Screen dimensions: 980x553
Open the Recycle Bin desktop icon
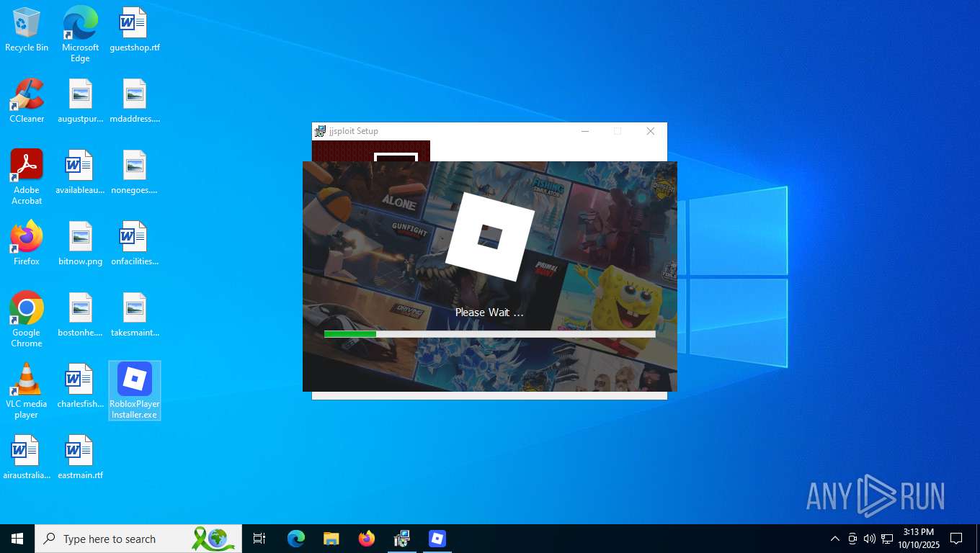27,30
